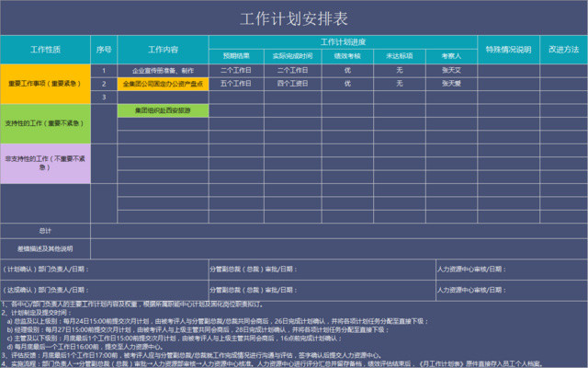Image resolution: width=588 pixels, height=368 pixels.
Task: Click the 工作性质 column header
Action: coord(45,50)
